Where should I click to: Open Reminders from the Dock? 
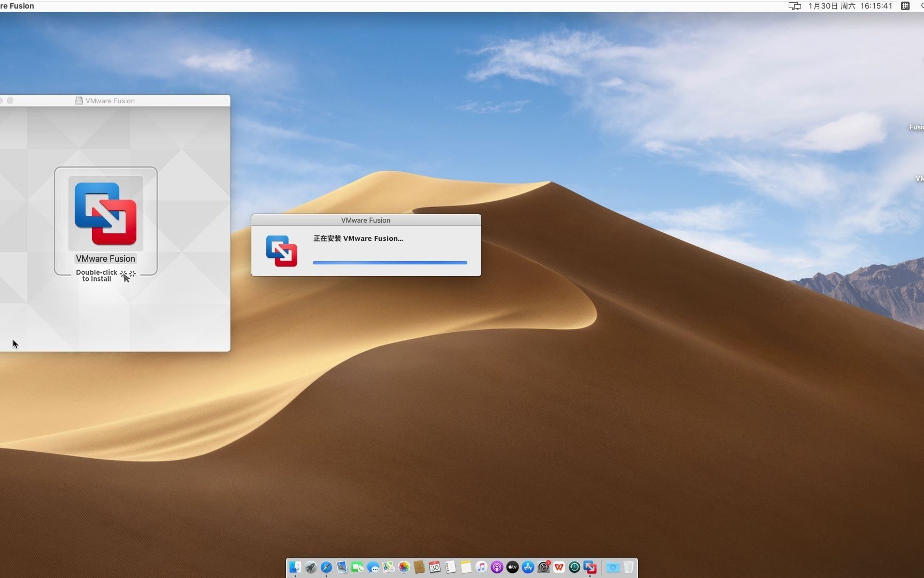click(x=450, y=567)
